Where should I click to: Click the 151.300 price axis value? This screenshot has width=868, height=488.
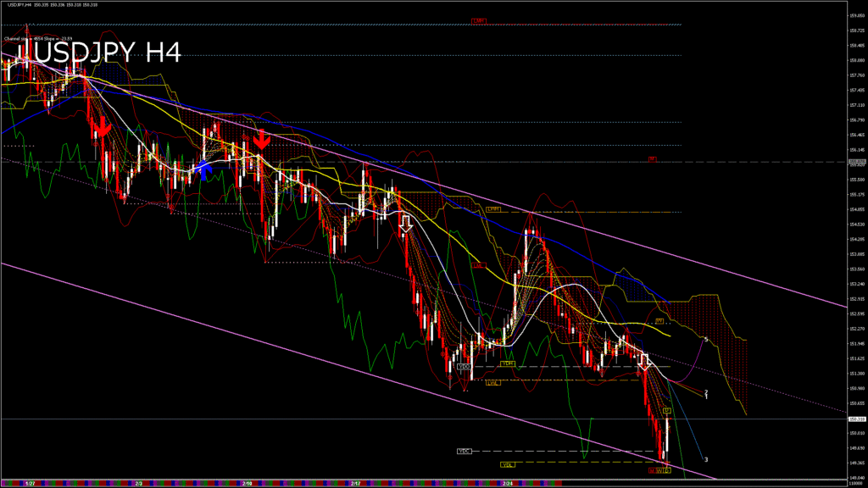(857, 373)
